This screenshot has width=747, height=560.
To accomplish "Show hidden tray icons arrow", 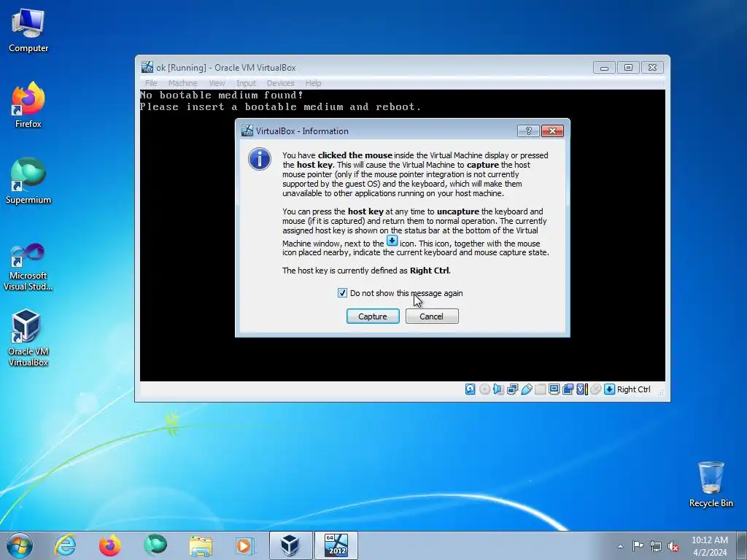I will [x=620, y=546].
